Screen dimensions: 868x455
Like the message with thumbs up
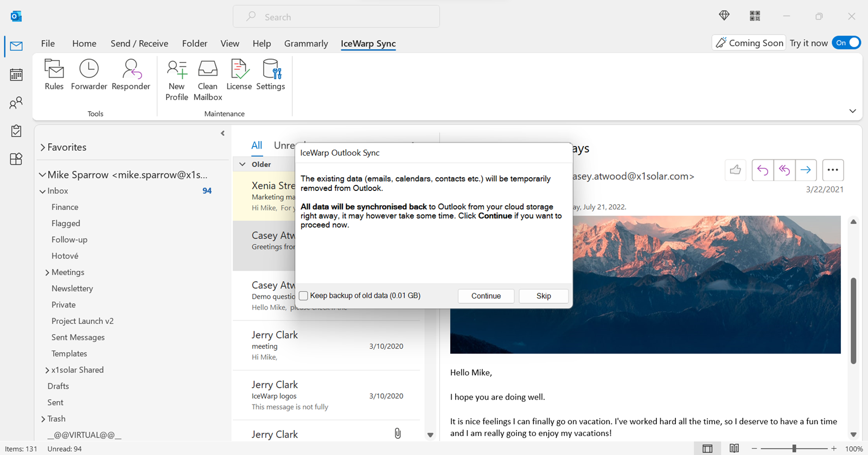pos(736,170)
